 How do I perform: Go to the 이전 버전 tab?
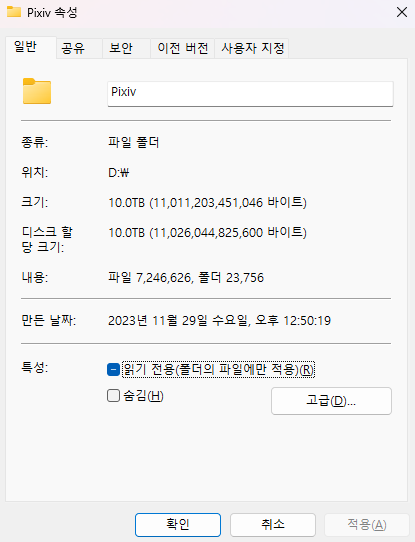click(x=182, y=48)
